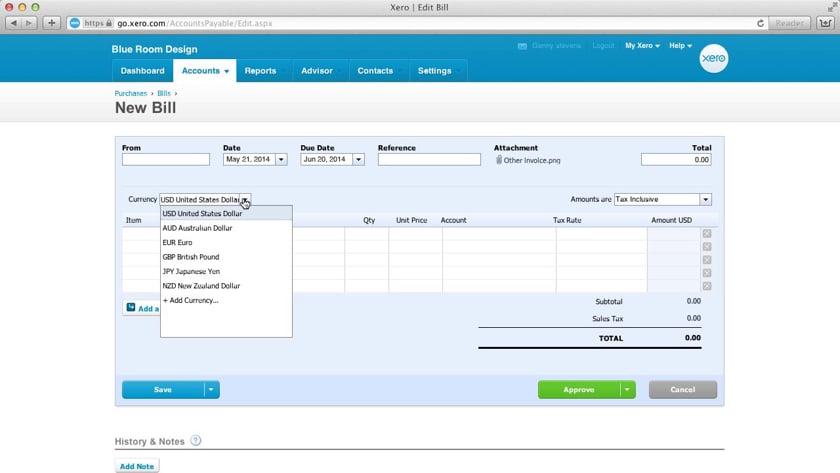This screenshot has height=473, width=840.
Task: Click the site identity icon in address bar
Action: pos(74,23)
